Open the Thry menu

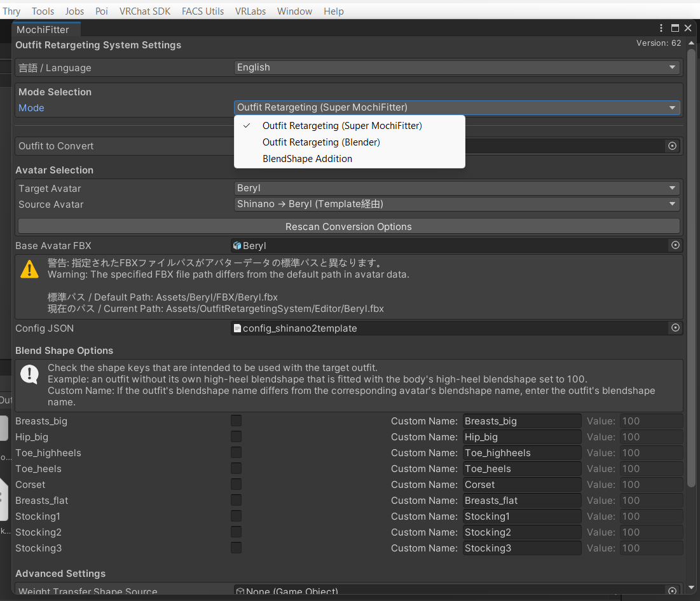click(x=11, y=11)
